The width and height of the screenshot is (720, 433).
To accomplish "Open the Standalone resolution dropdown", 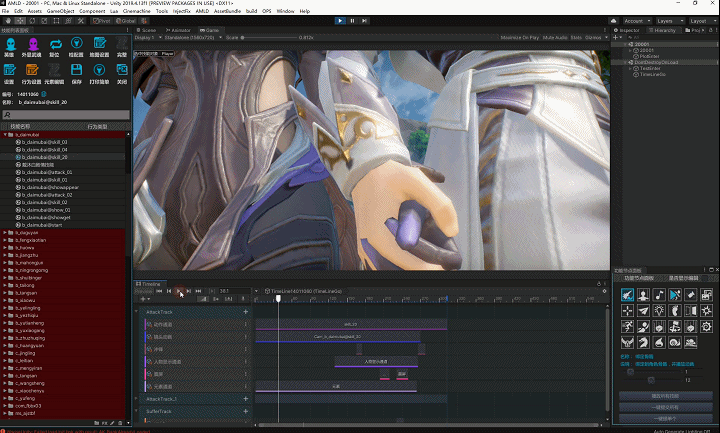I will click(193, 38).
